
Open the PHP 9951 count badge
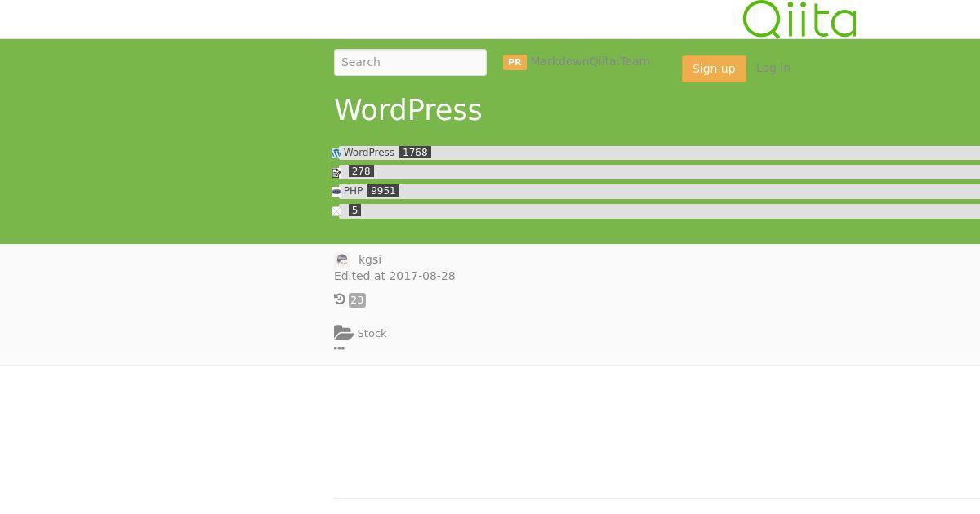(x=383, y=191)
